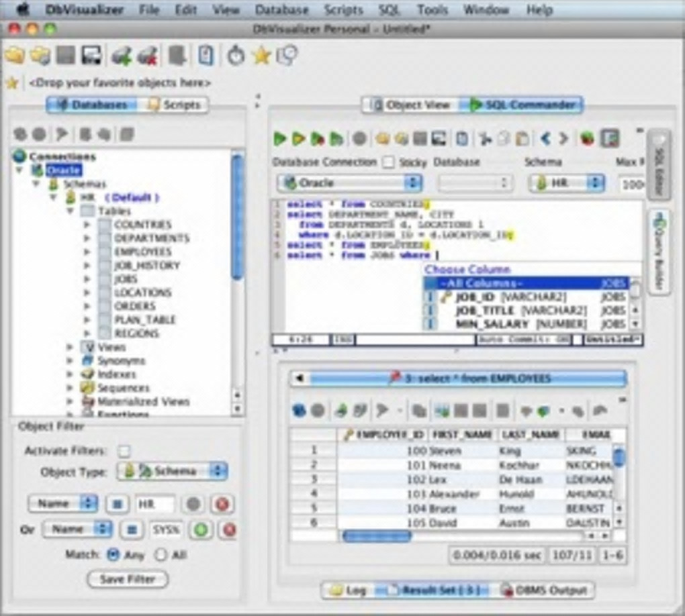
Task: Open the Database menu
Action: tap(282, 9)
